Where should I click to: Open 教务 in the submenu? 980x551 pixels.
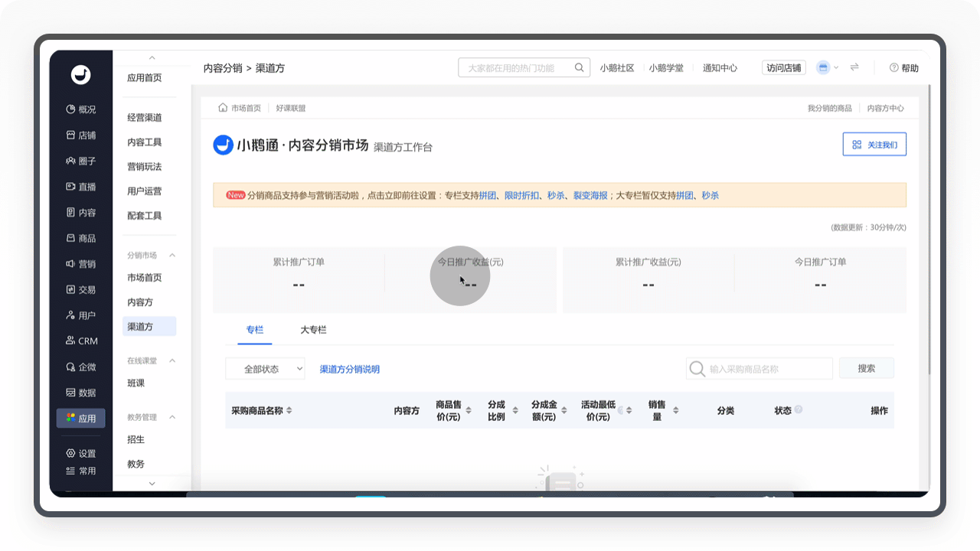136,465
